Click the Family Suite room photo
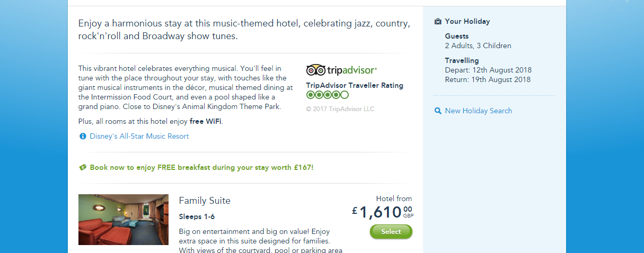Viewport: 644px width, 253px height. pos(123,220)
